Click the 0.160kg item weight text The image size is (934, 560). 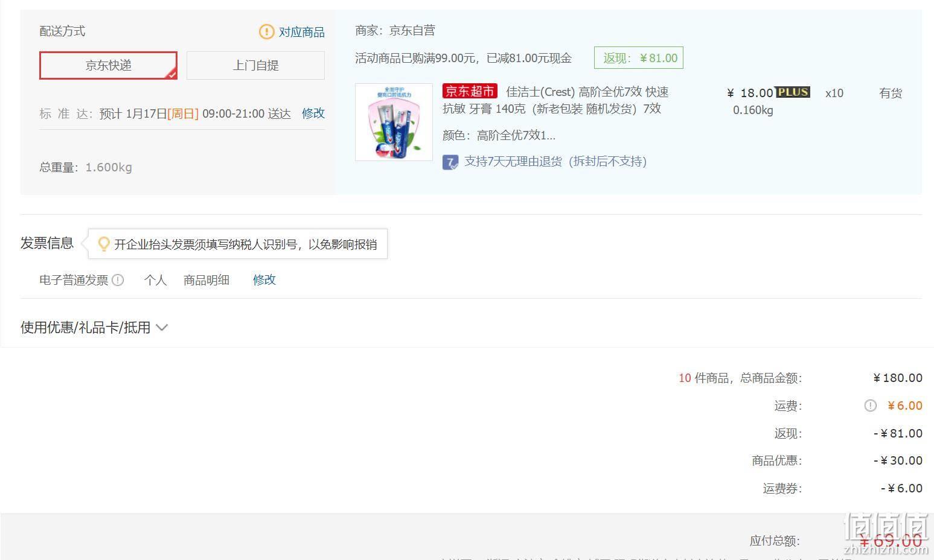(x=753, y=110)
